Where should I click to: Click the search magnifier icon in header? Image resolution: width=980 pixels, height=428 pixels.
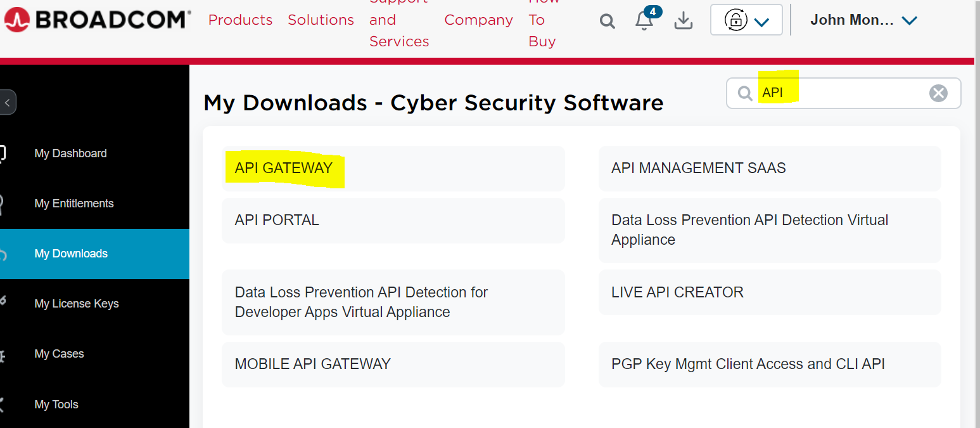(607, 21)
